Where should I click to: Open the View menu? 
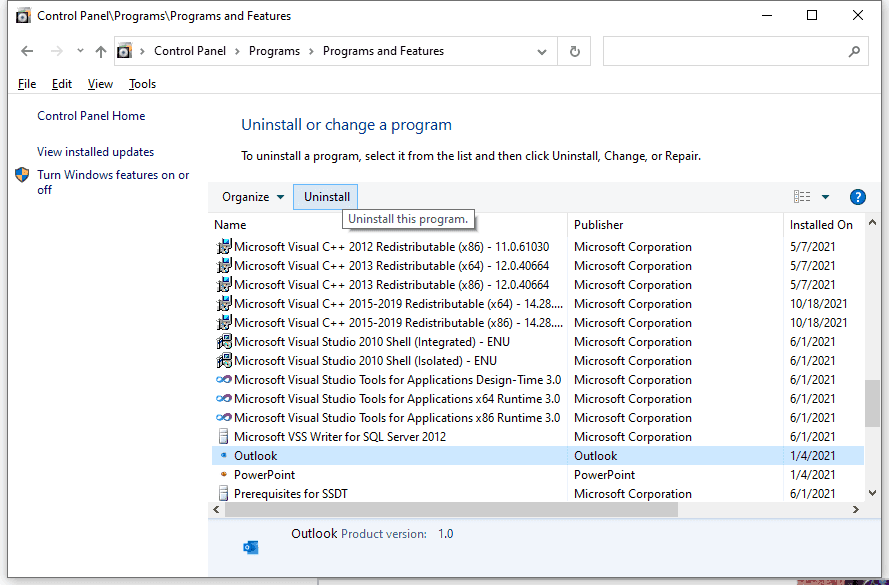click(100, 84)
